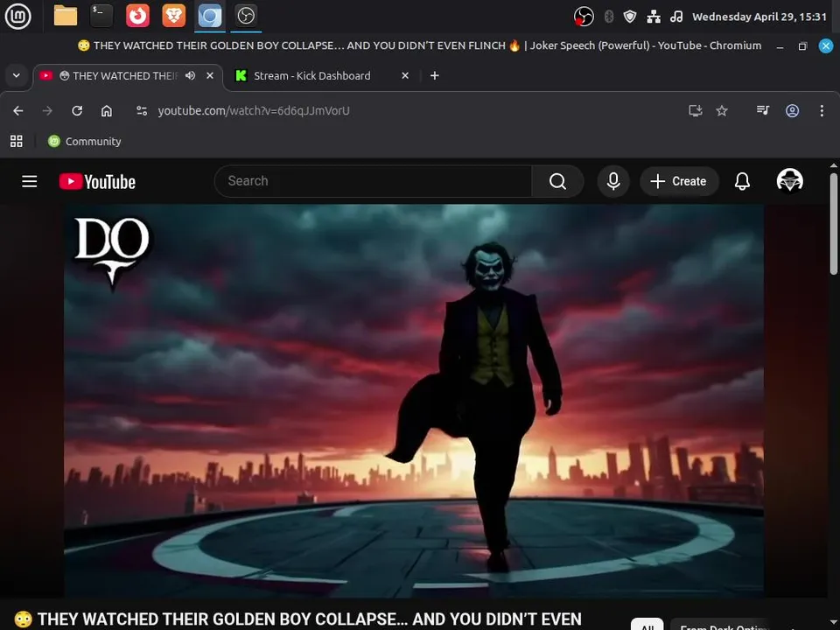Reload the current page
The width and height of the screenshot is (840, 630).
pos(77,110)
